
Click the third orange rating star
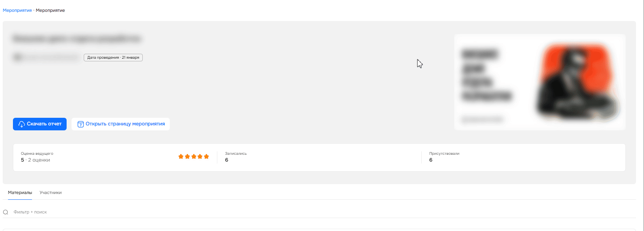(194, 156)
